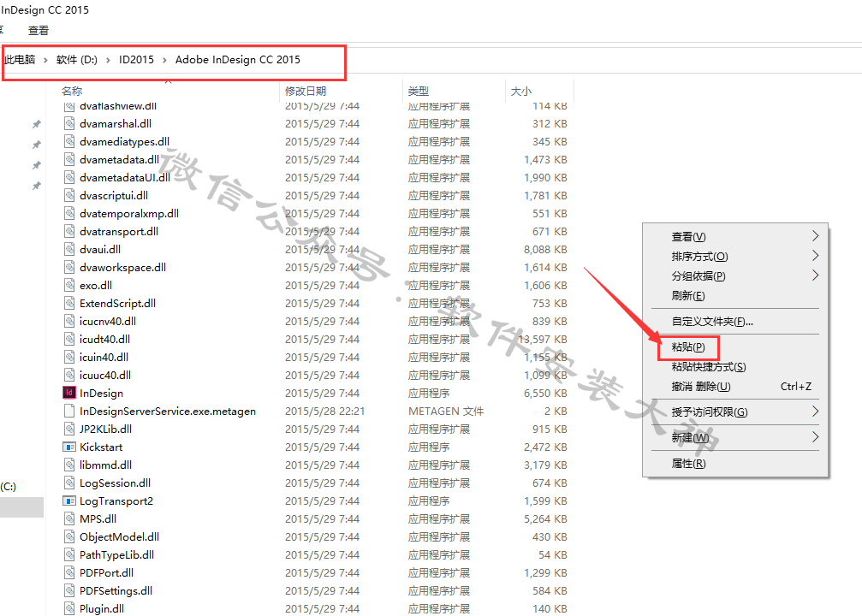This screenshot has width=862, height=616.
Task: Sort by the 大小 column header
Action: pyautogui.click(x=521, y=92)
